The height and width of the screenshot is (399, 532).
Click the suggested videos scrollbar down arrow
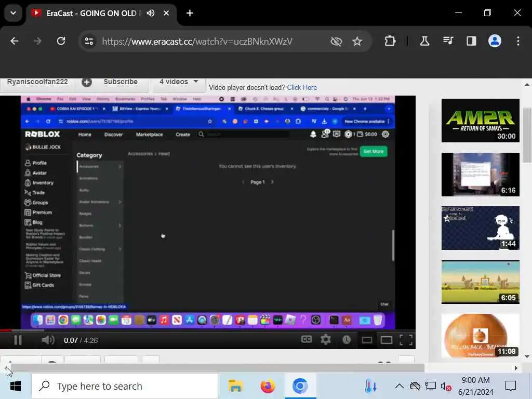pos(527,356)
